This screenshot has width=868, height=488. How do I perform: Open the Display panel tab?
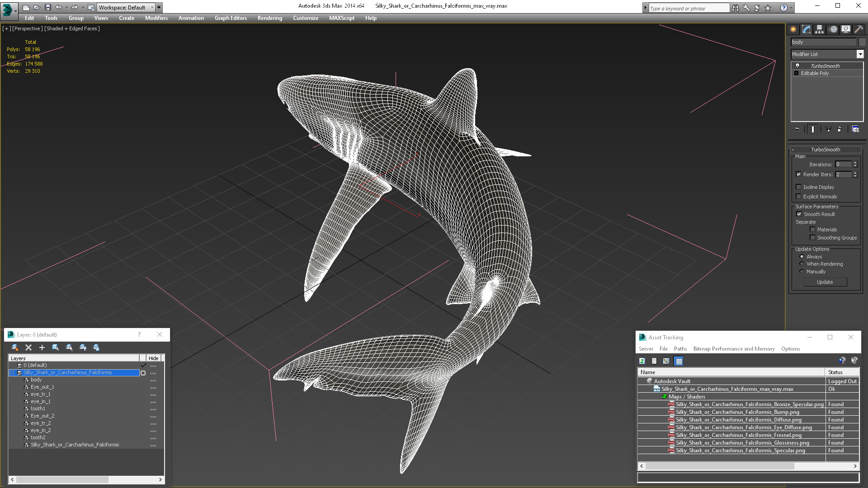point(846,29)
